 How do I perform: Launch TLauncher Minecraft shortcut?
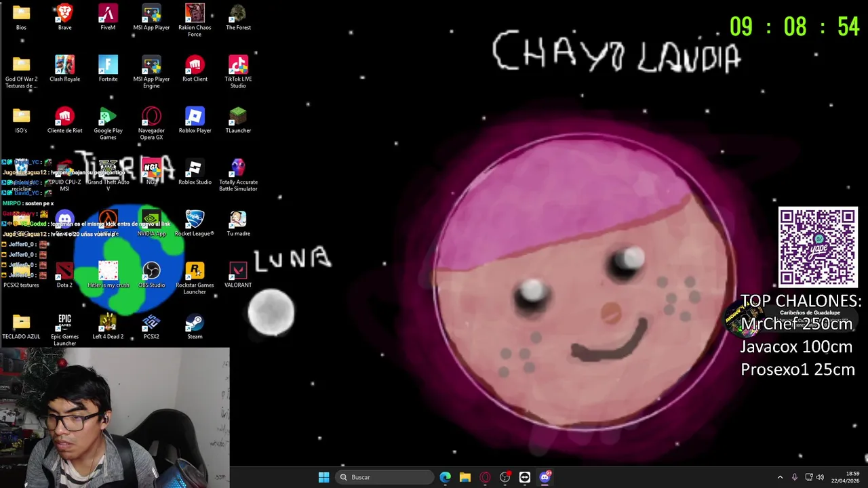(x=238, y=121)
